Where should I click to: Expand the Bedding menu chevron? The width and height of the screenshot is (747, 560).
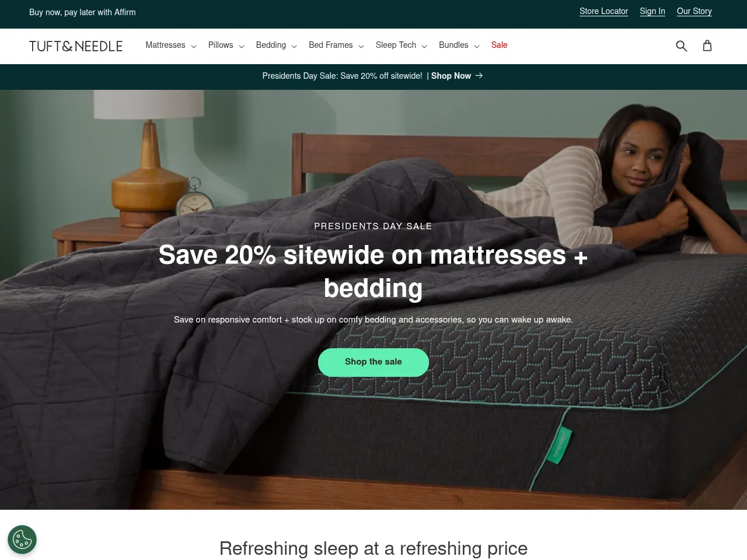click(294, 46)
